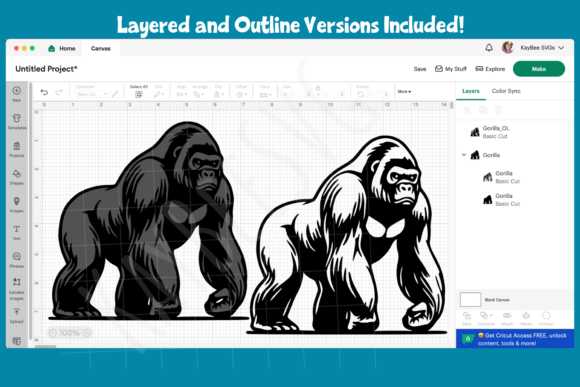Open My Stuff link
This screenshot has height=387, width=580.
coord(451,69)
